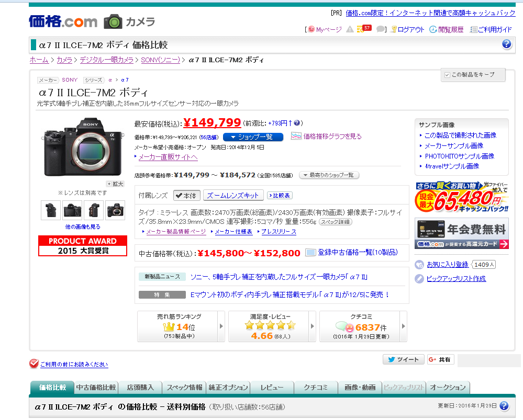This screenshot has width=523, height=420.
Task: Select the 本体 lens option
Action: point(187,196)
